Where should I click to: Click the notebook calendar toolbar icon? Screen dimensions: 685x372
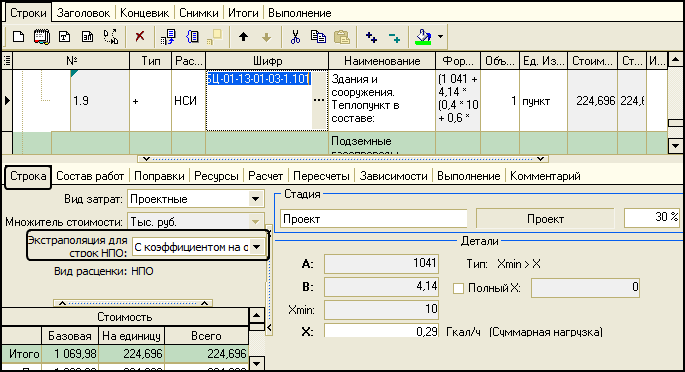coord(42,37)
